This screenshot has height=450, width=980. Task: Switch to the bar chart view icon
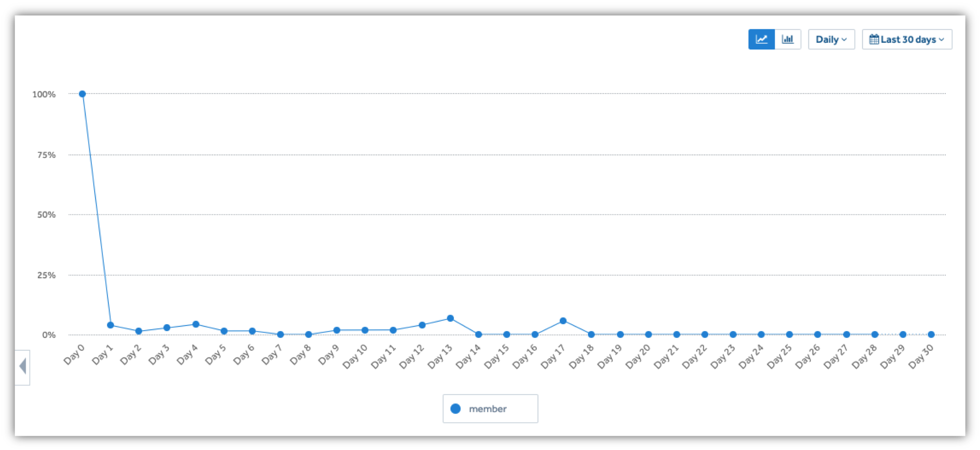[x=788, y=39]
